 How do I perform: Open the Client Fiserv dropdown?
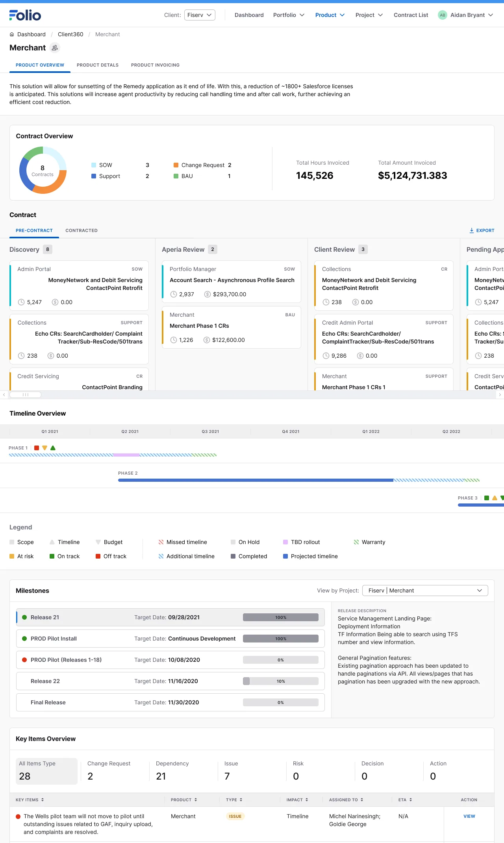tap(200, 15)
